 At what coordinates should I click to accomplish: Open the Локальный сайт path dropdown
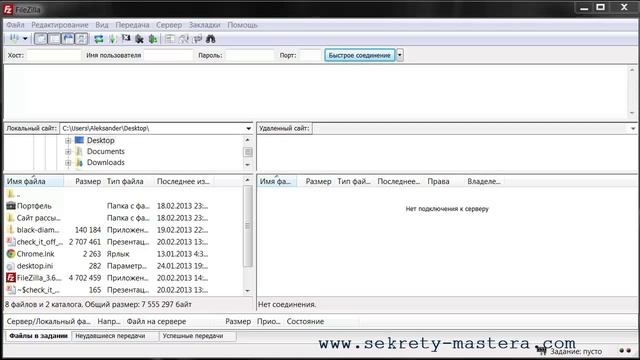coord(248,129)
